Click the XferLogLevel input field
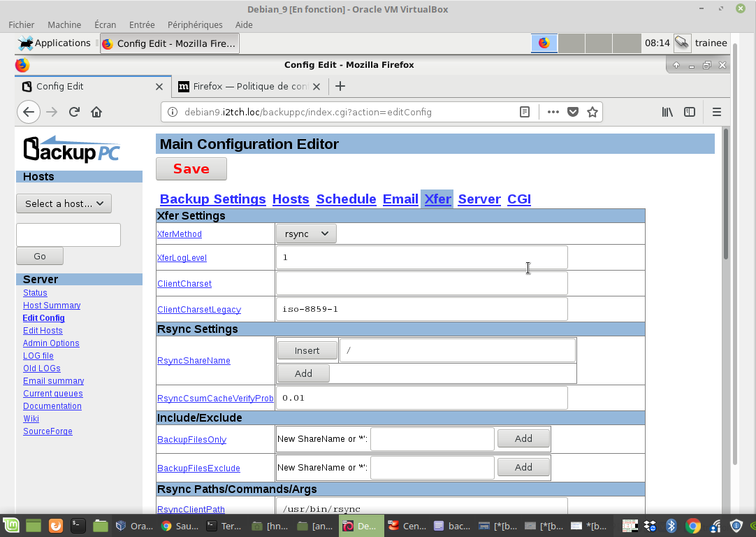The height and width of the screenshot is (537, 756). click(421, 257)
